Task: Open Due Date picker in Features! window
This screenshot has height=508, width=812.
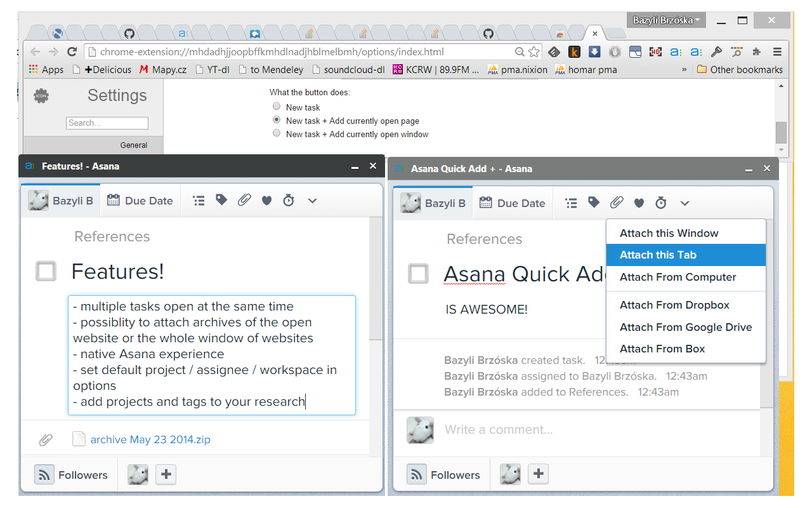Action: point(140,201)
